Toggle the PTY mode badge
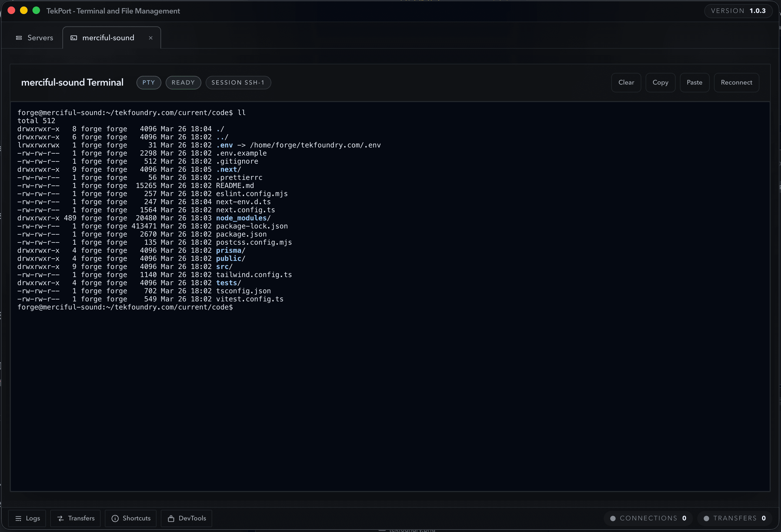This screenshot has width=781, height=532. (x=149, y=82)
